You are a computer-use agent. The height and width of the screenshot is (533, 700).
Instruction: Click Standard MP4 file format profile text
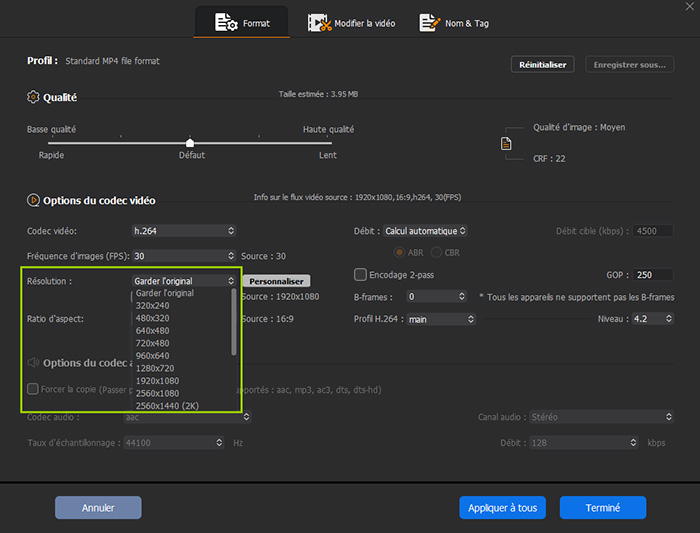(x=112, y=61)
